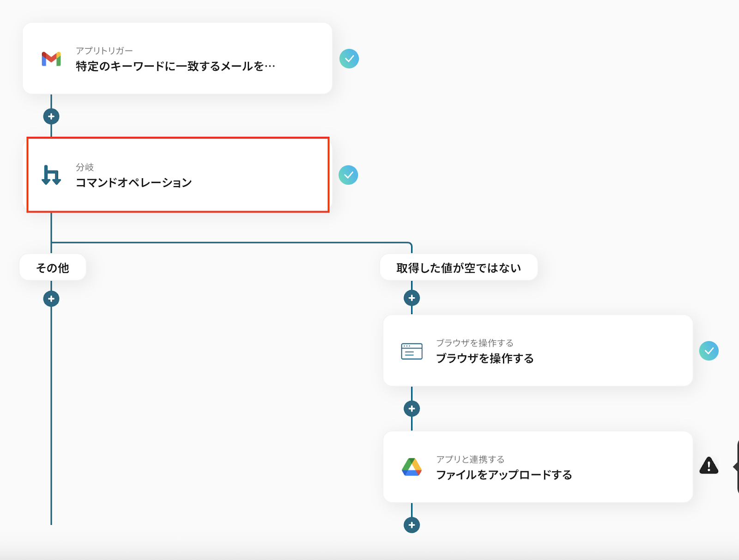Click the green checkmark beside ブラウザを操作する
Viewport: 739px width, 560px height.
pyautogui.click(x=709, y=351)
